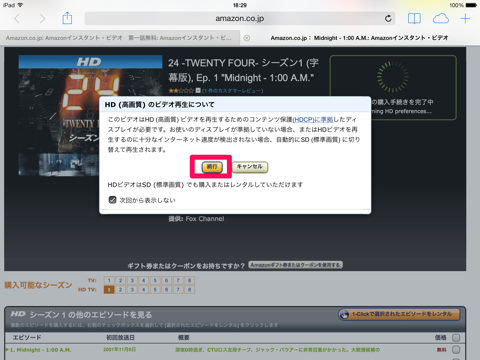
Task: Select HD TV season 5
Action: tap(155, 290)
